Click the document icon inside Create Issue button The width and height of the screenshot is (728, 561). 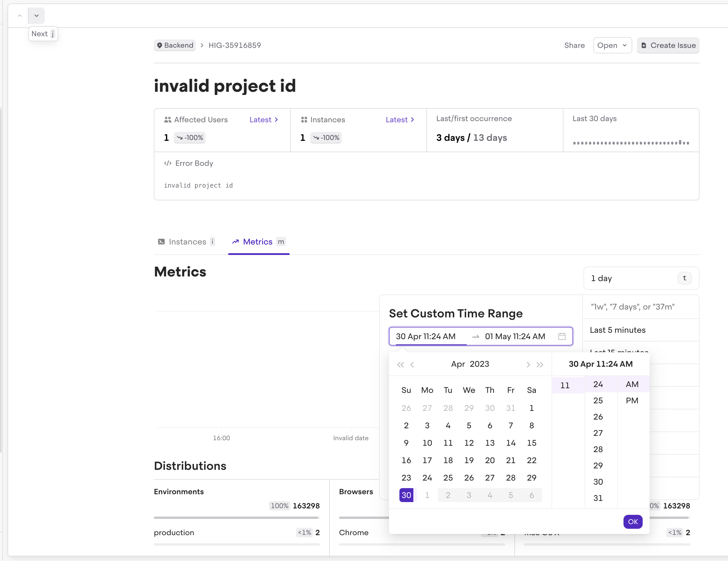tap(644, 45)
